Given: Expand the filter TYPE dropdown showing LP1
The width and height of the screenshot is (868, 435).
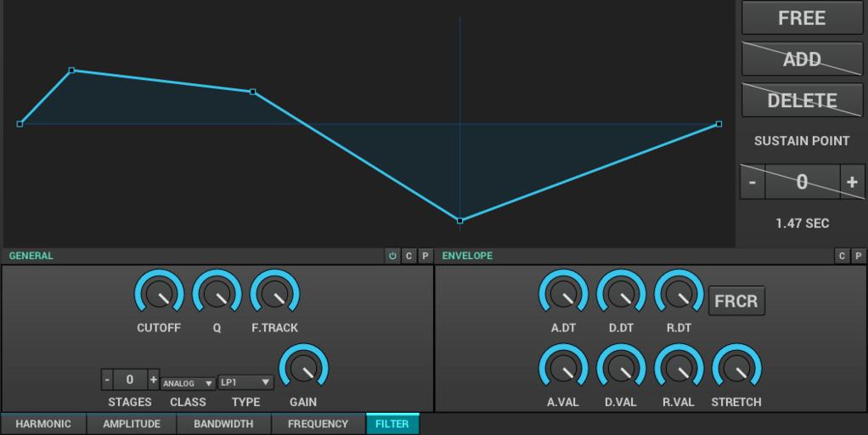Looking at the screenshot, I should pyautogui.click(x=245, y=382).
